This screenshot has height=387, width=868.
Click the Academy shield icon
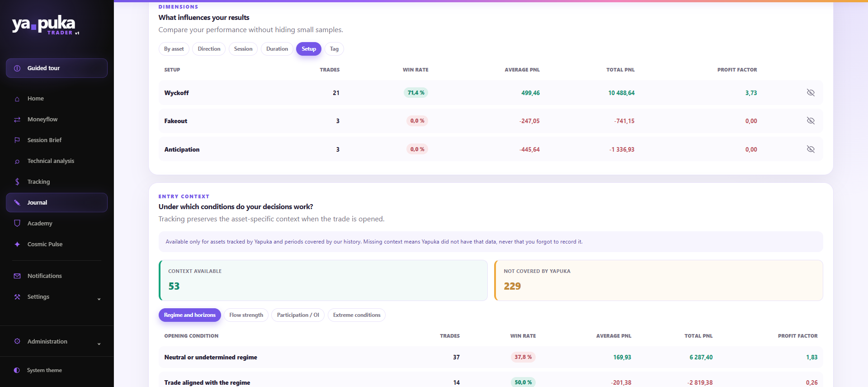17,224
